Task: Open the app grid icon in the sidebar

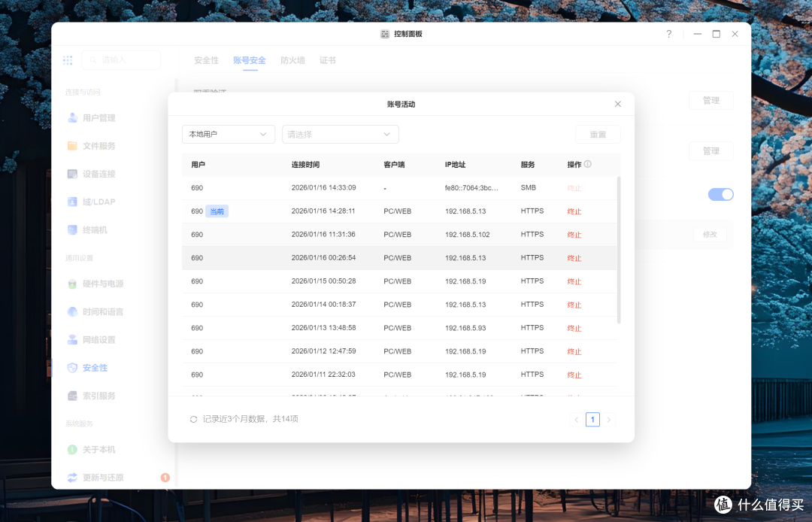Action: (68, 60)
